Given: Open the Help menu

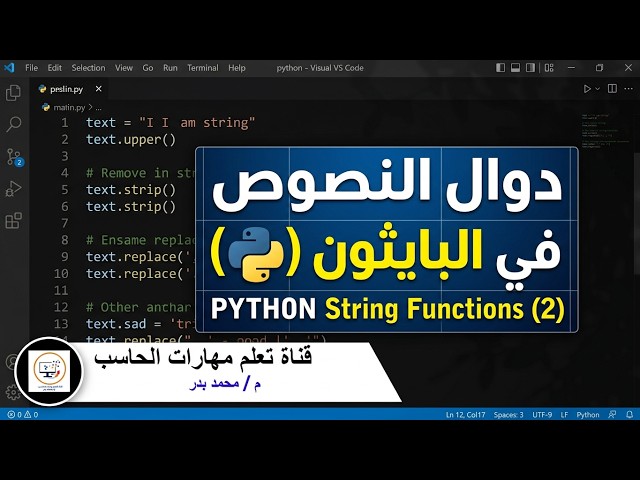Looking at the screenshot, I should (x=237, y=68).
